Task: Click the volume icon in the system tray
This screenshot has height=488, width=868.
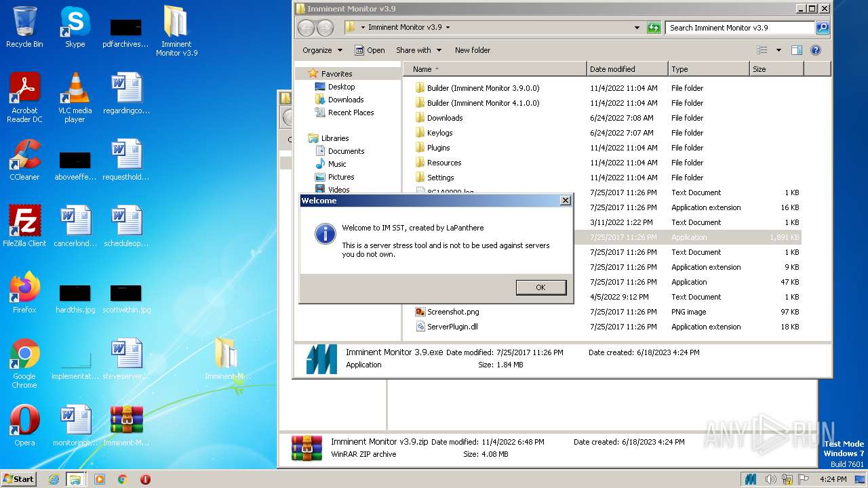Action: coord(771,479)
